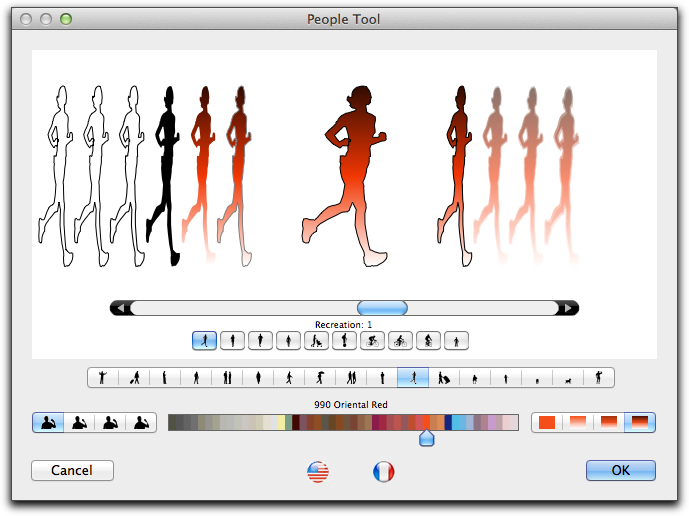Image resolution: width=689 pixels, height=516 pixels.
Task: Select the second bust silhouette style
Action: 79,422
